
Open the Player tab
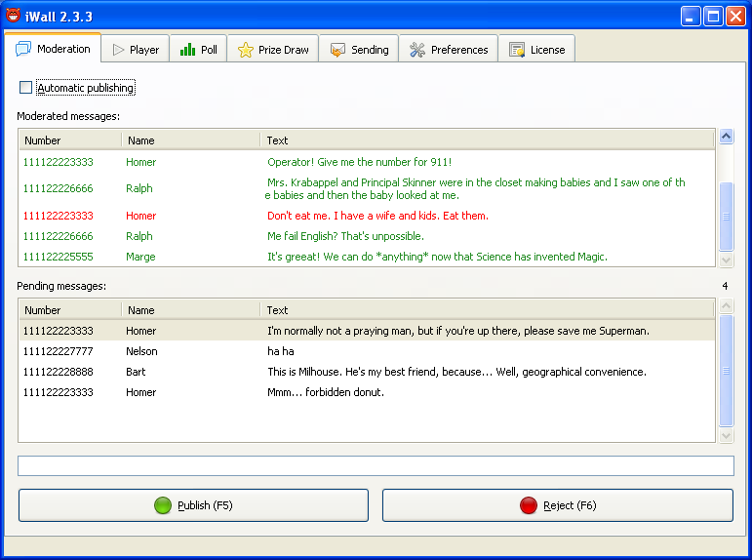tap(136, 49)
